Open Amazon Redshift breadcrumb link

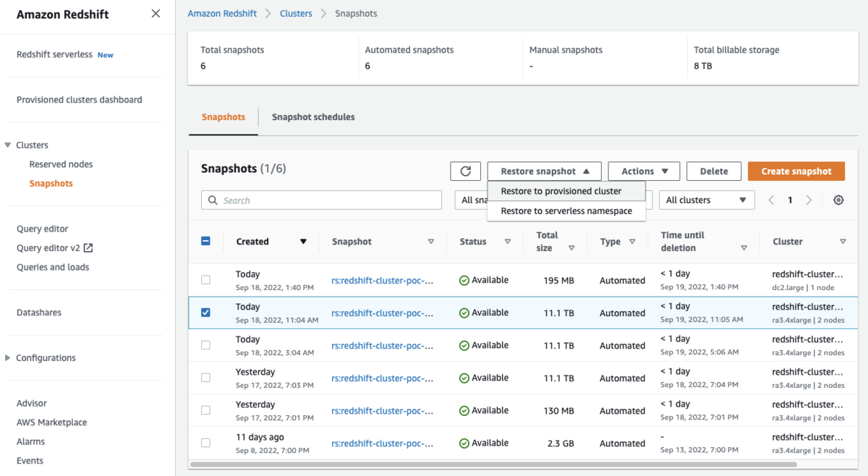tap(222, 14)
